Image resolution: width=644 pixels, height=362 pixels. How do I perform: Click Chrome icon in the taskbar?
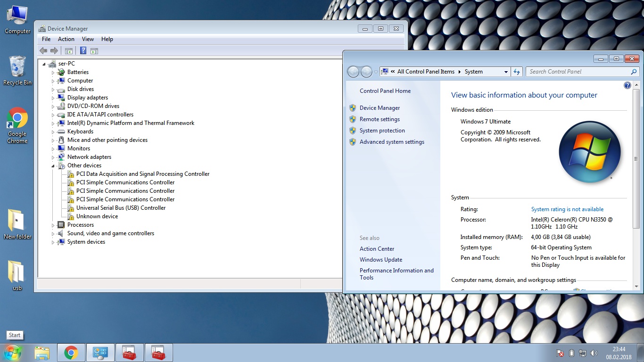[x=71, y=353]
